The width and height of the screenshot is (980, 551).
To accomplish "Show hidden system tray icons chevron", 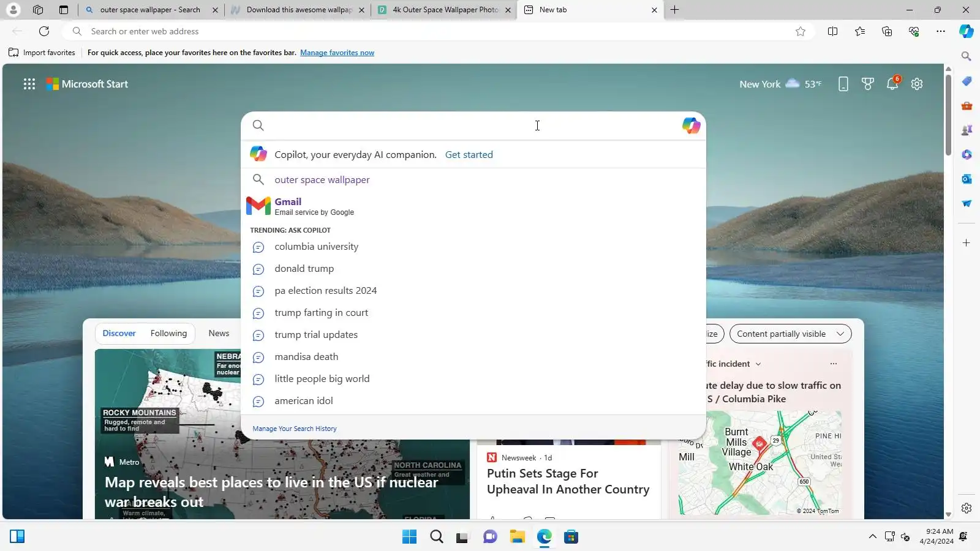I will (872, 537).
